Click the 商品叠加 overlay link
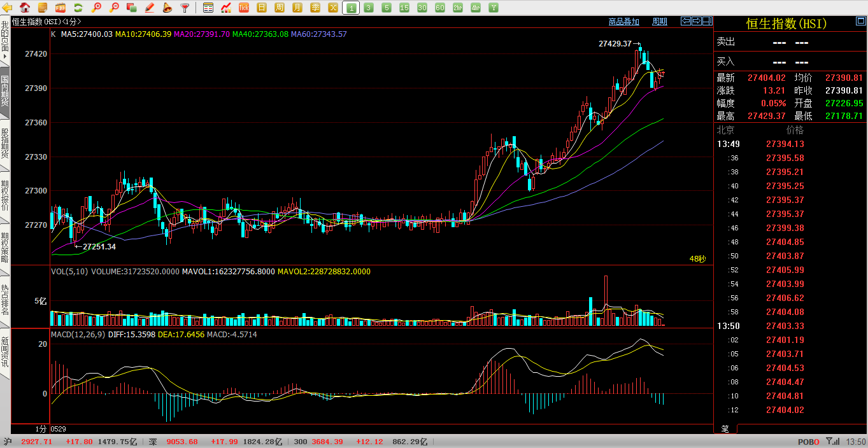This screenshot has height=448, width=868. 623,22
